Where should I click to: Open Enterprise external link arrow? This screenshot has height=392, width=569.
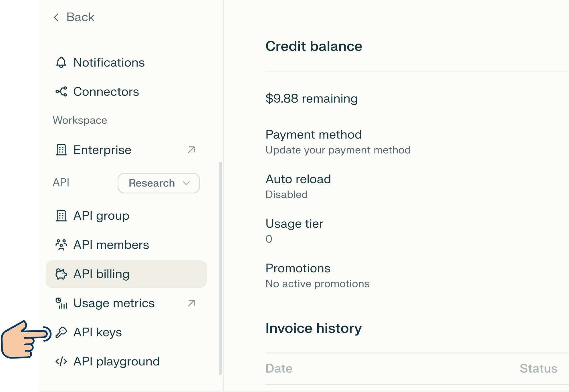coord(191,150)
